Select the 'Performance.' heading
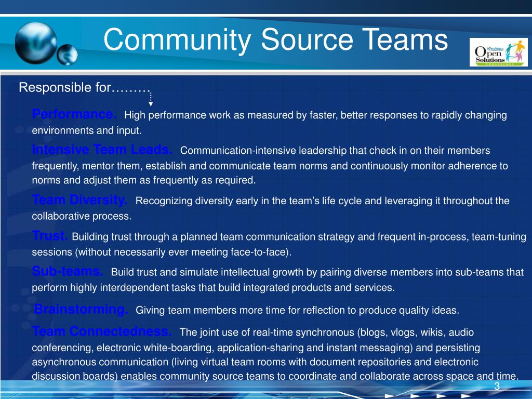The height and width of the screenshot is (399, 532). pyautogui.click(x=74, y=114)
